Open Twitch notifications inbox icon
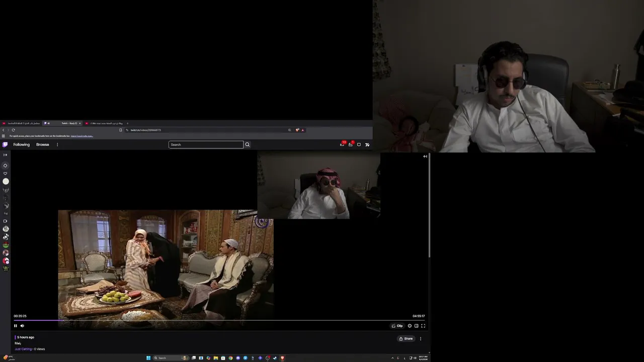644x362 pixels. pos(351,145)
